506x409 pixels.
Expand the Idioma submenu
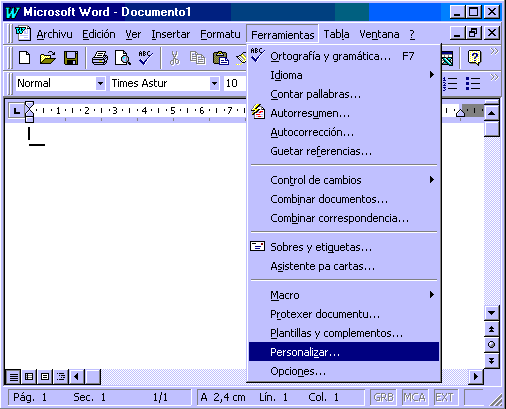[432, 75]
